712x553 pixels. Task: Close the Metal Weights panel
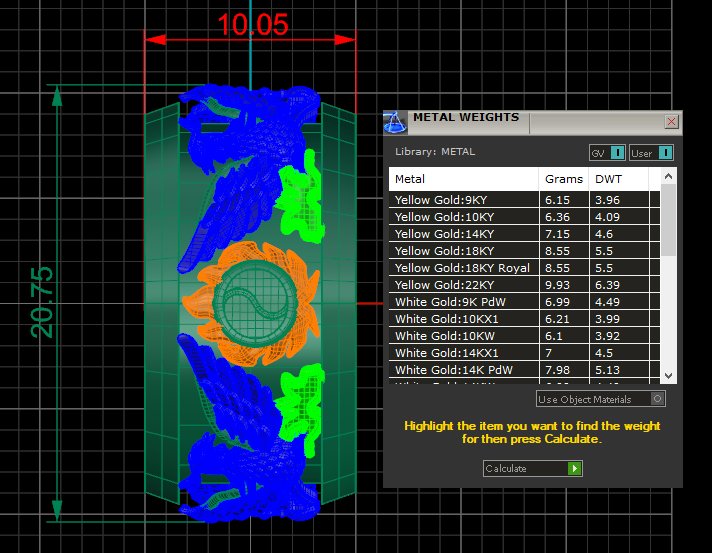pos(672,122)
